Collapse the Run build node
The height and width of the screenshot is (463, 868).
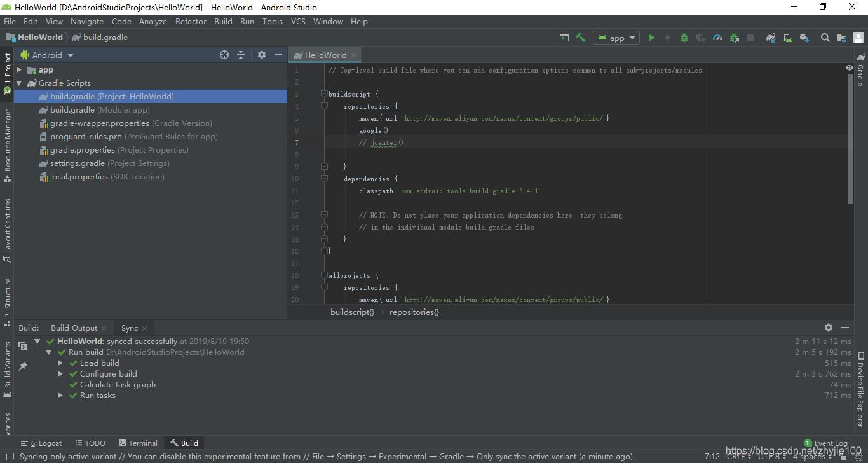click(x=49, y=352)
